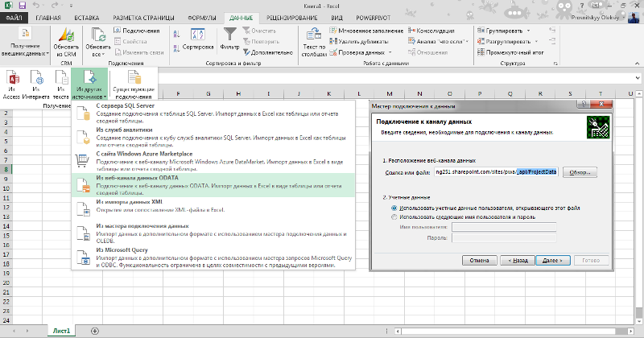Switch to ВСТАВКА tab

(x=87, y=18)
